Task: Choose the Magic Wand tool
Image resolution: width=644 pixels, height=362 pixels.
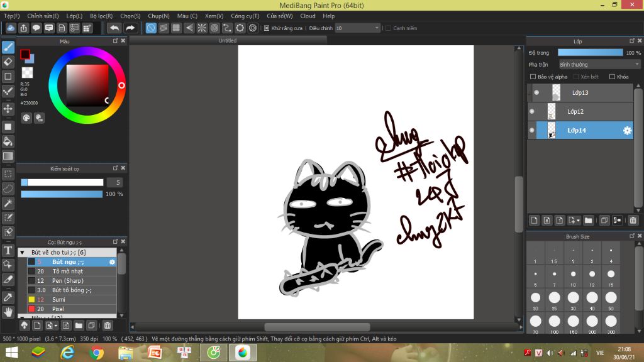Action: (8, 203)
